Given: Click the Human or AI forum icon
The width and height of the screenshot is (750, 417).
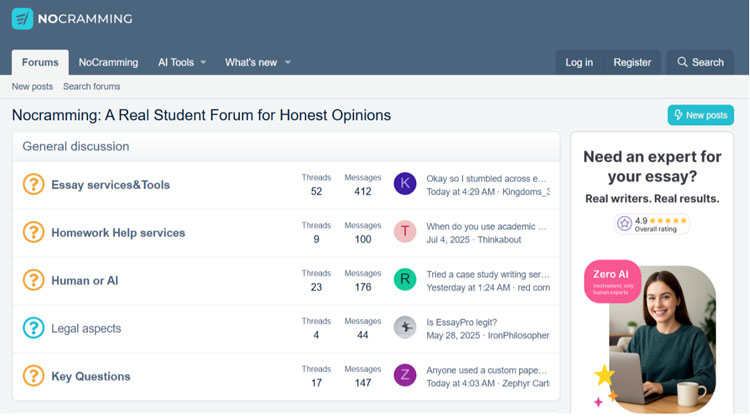Looking at the screenshot, I should pyautogui.click(x=34, y=280).
